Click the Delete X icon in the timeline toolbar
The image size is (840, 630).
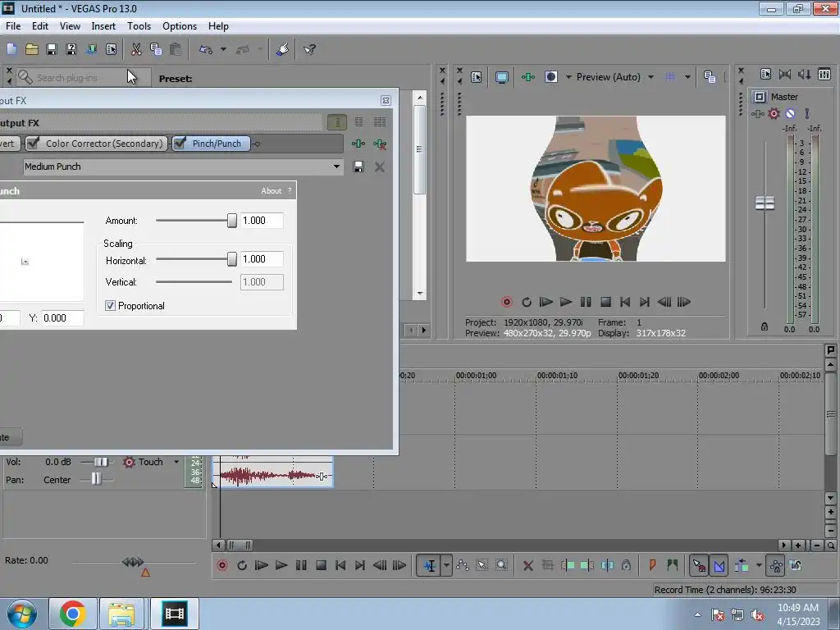pos(527,566)
